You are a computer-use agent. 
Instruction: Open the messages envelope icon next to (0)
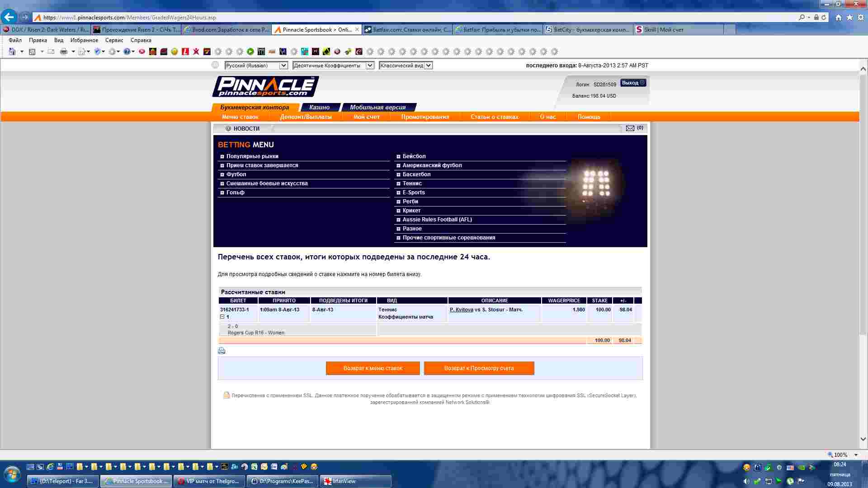point(630,128)
